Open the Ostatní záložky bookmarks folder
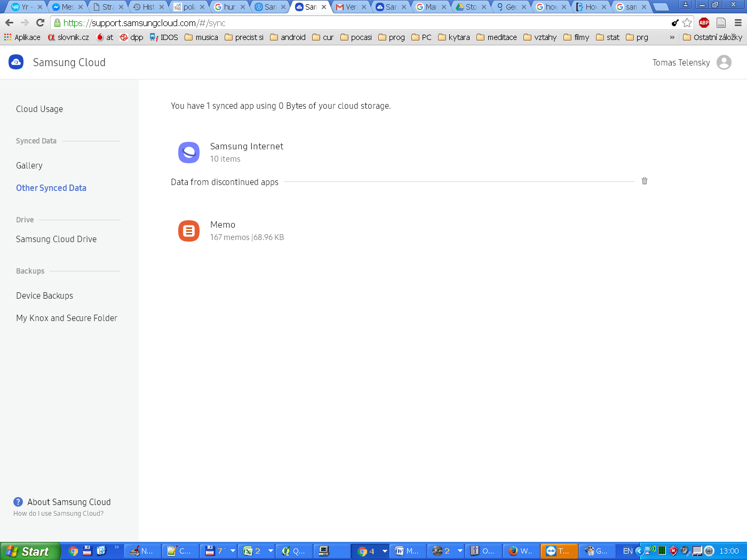747x560 pixels. [712, 37]
